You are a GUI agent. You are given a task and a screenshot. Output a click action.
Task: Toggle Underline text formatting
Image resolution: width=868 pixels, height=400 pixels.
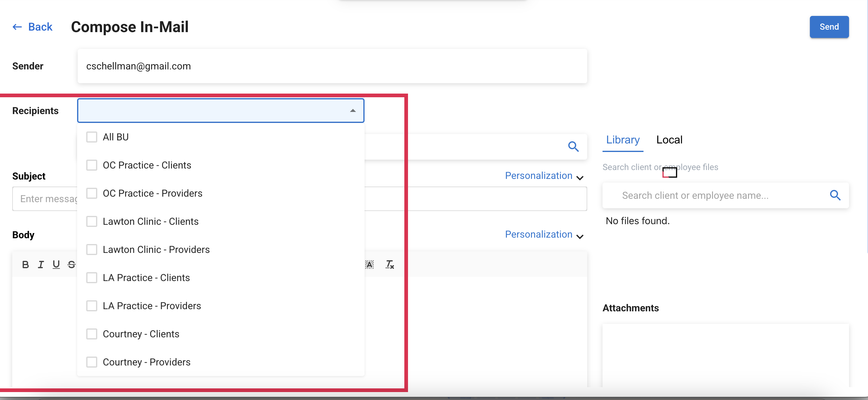56,265
